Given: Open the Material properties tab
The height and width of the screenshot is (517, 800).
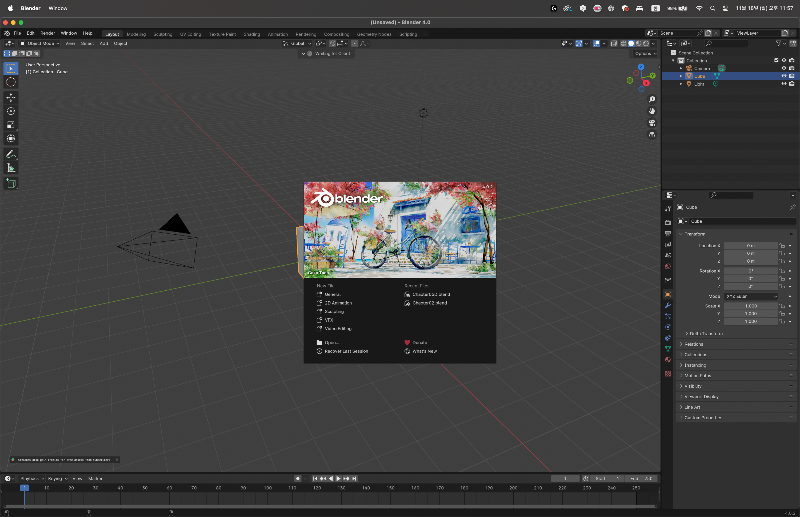Looking at the screenshot, I should [x=668, y=360].
